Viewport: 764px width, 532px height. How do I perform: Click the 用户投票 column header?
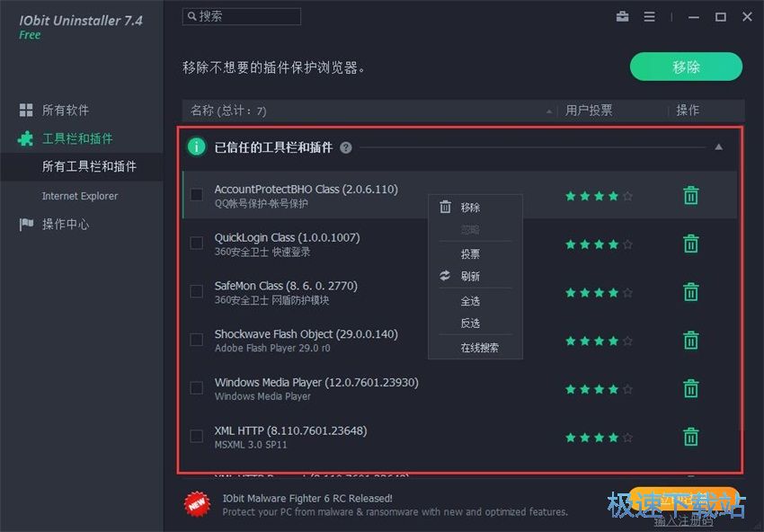[589, 111]
